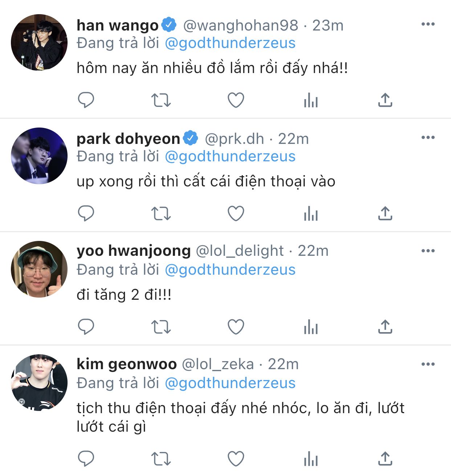Reply to han wango's tweet
Screen dimensions: 451x476
(x=86, y=100)
